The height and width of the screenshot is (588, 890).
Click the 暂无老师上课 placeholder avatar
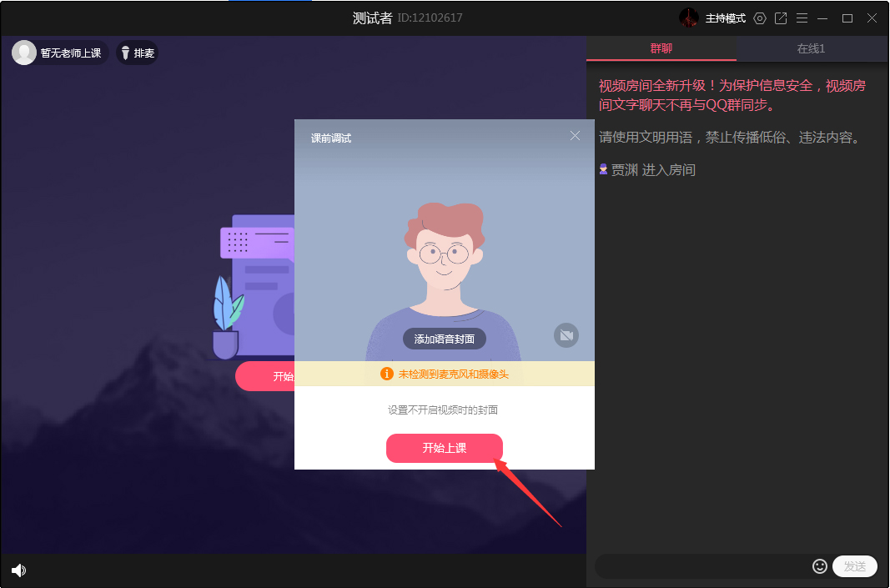pyautogui.click(x=23, y=52)
